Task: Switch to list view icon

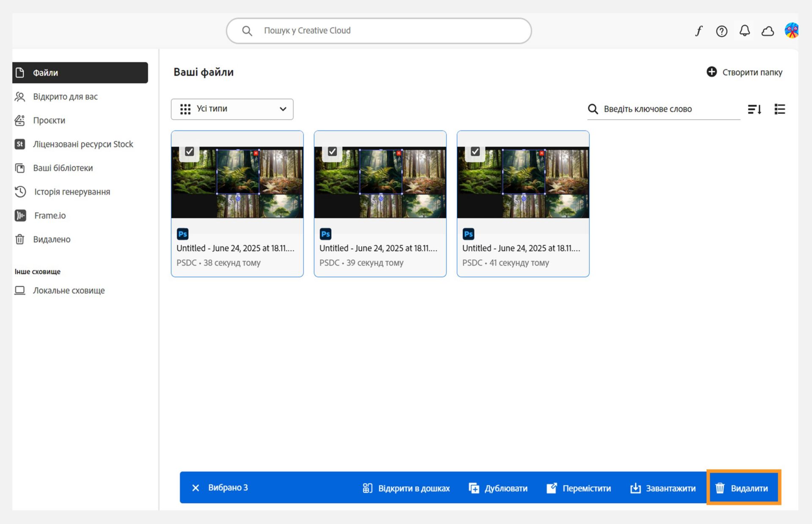Action: pos(779,109)
